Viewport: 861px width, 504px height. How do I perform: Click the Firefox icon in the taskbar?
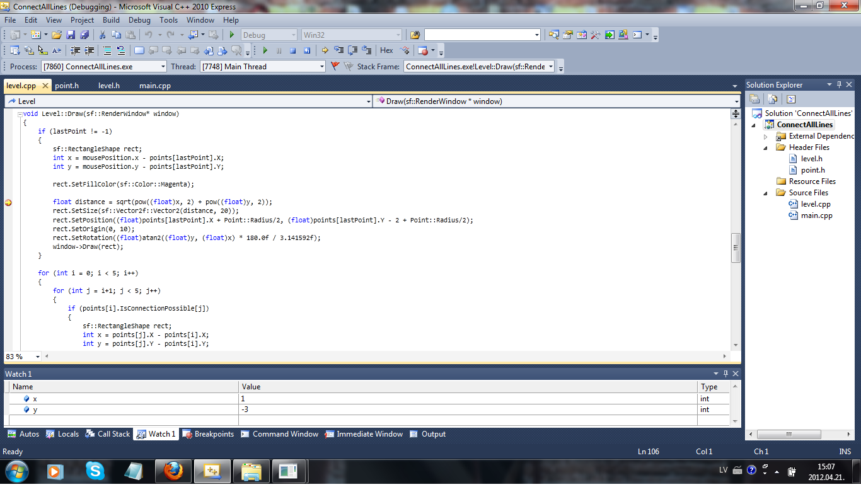[x=173, y=471]
